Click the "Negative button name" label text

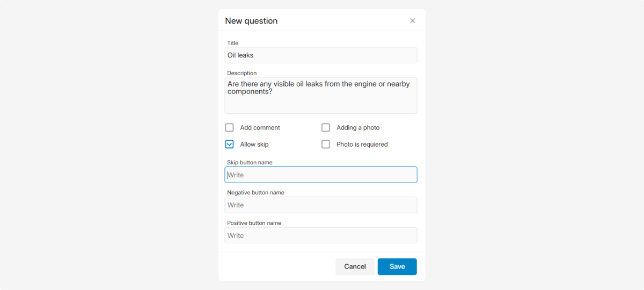[x=255, y=192]
